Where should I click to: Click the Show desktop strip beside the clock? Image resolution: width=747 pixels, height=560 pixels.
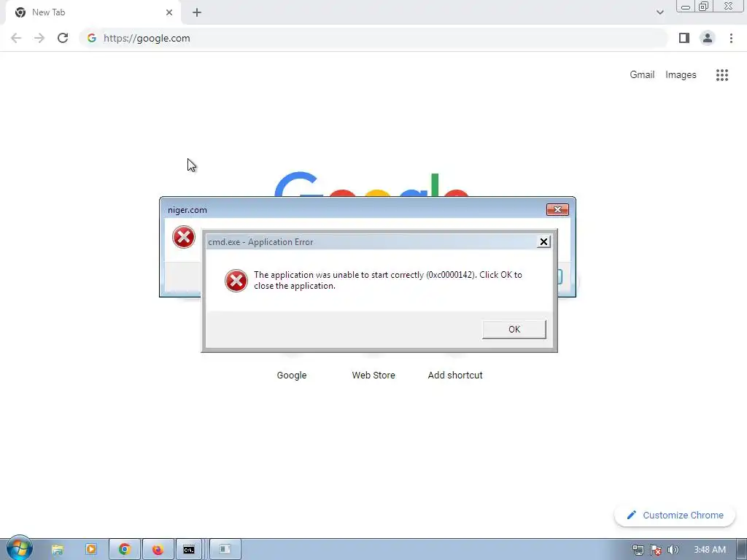point(742,550)
